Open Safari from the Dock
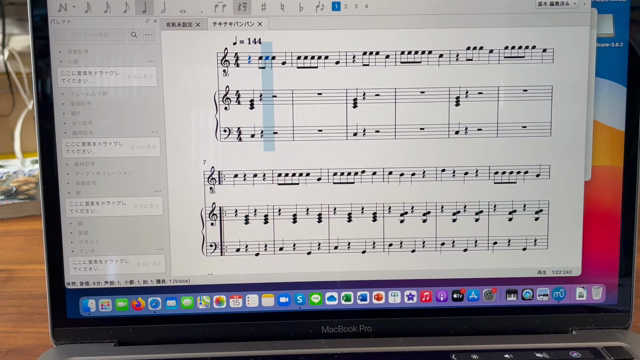The image size is (640, 360). coord(155,304)
